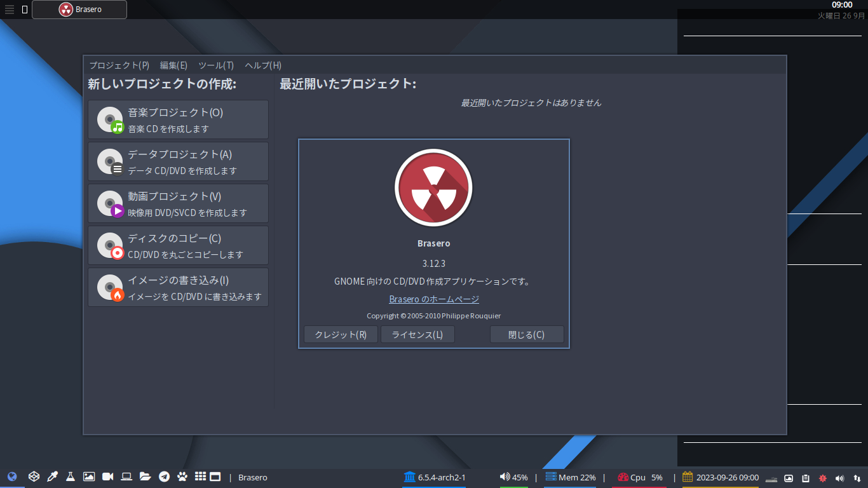Image resolution: width=868 pixels, height=488 pixels.
Task: Choose burn image (イメージの書き込み)
Action: pyautogui.click(x=178, y=287)
